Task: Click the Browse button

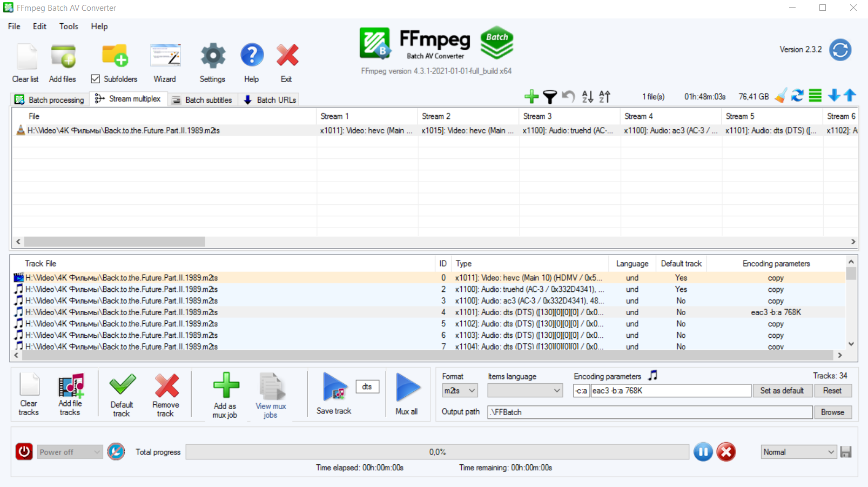Action: 832,412
